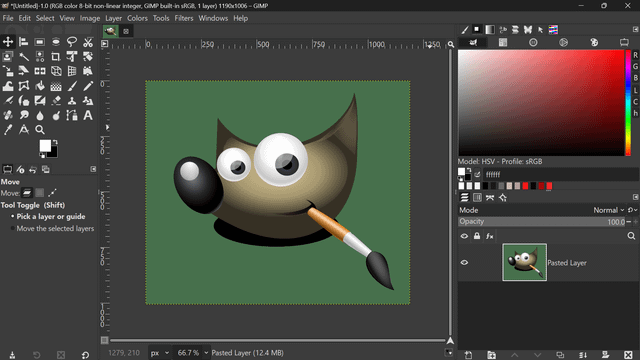The width and height of the screenshot is (640, 360).
Task: Open the Colors menu
Action: (137, 18)
